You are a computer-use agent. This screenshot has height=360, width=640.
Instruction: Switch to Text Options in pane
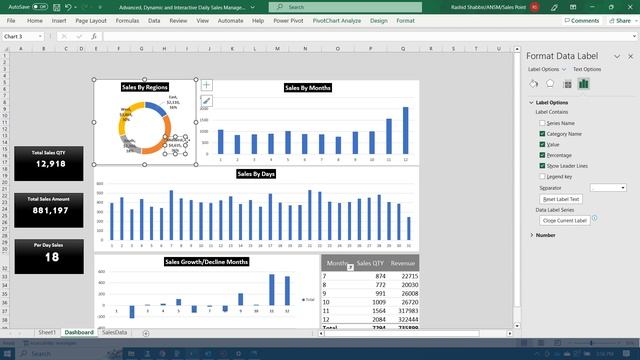click(587, 69)
